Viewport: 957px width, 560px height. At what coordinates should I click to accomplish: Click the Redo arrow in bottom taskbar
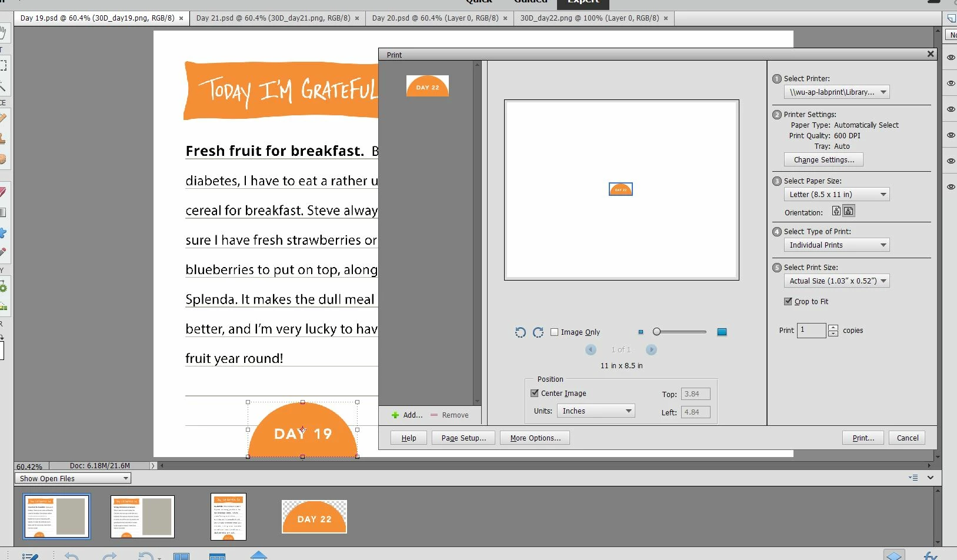pyautogui.click(x=109, y=556)
